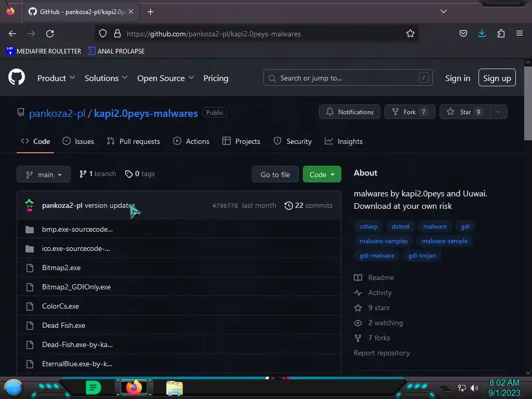The height and width of the screenshot is (399, 532).
Task: Open pankoza2-pl owner profile link
Action: coord(57,113)
